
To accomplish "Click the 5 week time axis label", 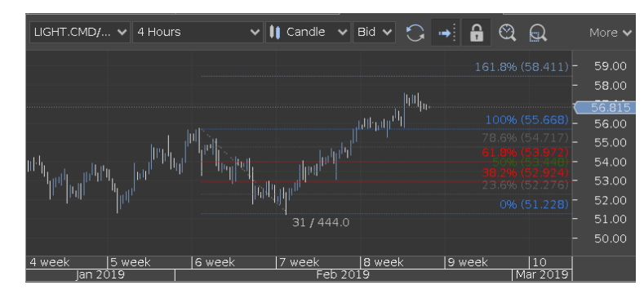I will pos(131,262).
